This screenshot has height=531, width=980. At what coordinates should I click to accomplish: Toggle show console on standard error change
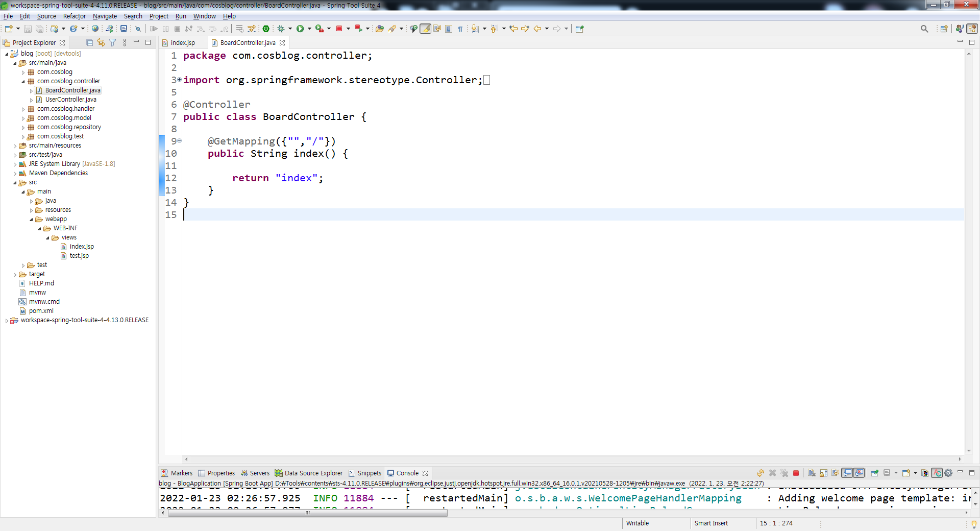click(859, 473)
